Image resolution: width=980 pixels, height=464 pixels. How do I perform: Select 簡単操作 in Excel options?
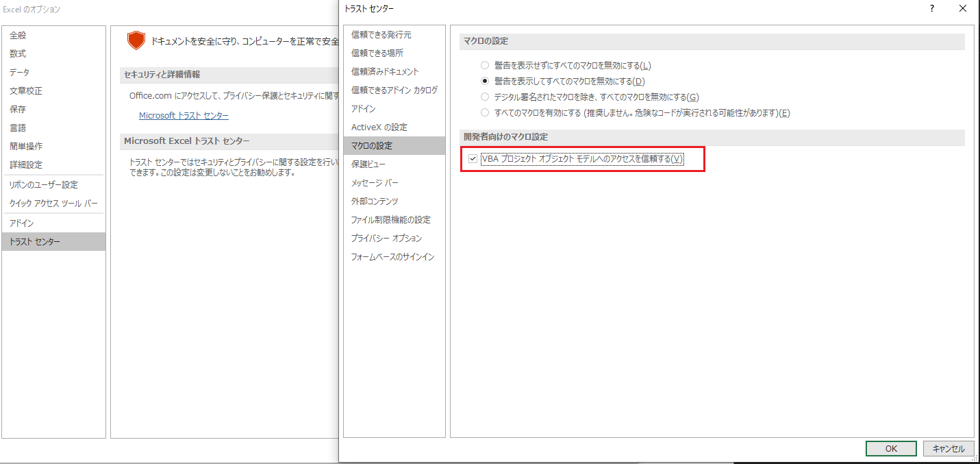pos(53,146)
